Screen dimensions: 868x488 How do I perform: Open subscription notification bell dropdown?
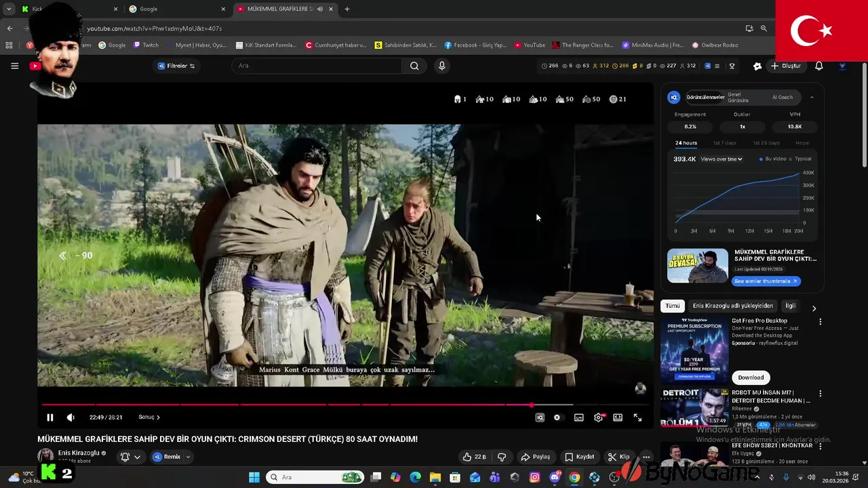(130, 457)
